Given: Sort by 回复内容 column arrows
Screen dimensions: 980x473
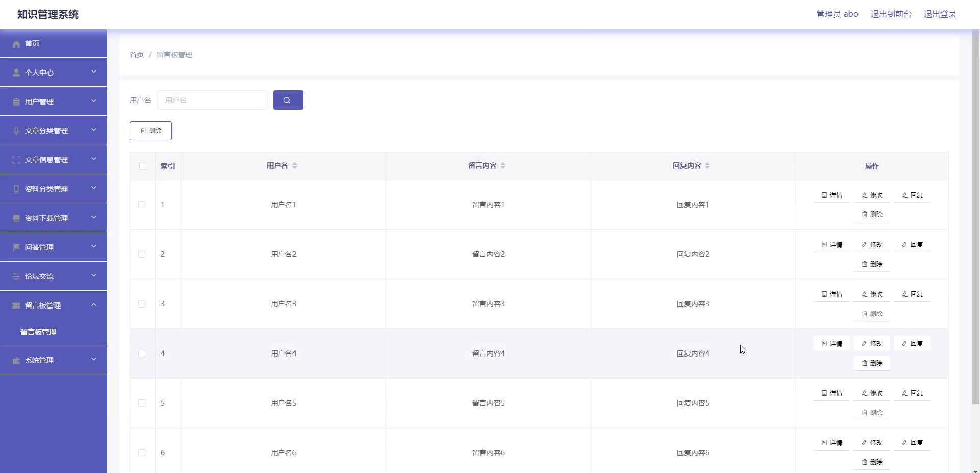Looking at the screenshot, I should (707, 165).
